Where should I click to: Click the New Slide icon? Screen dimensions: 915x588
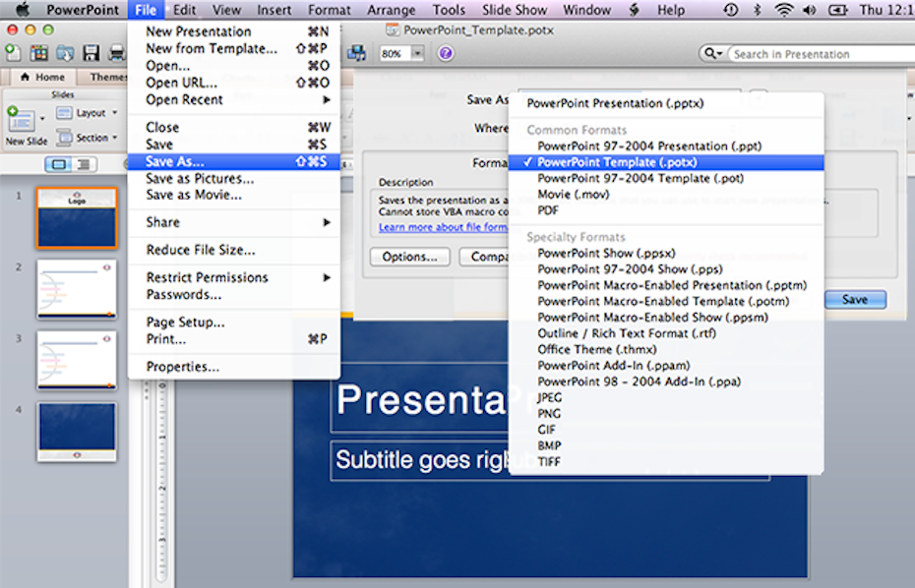(x=22, y=121)
